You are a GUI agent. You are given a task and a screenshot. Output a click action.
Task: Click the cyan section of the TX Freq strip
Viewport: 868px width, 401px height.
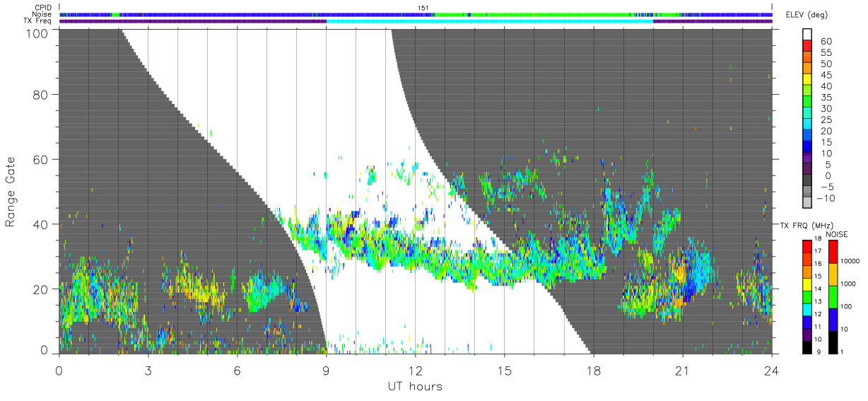[490, 21]
